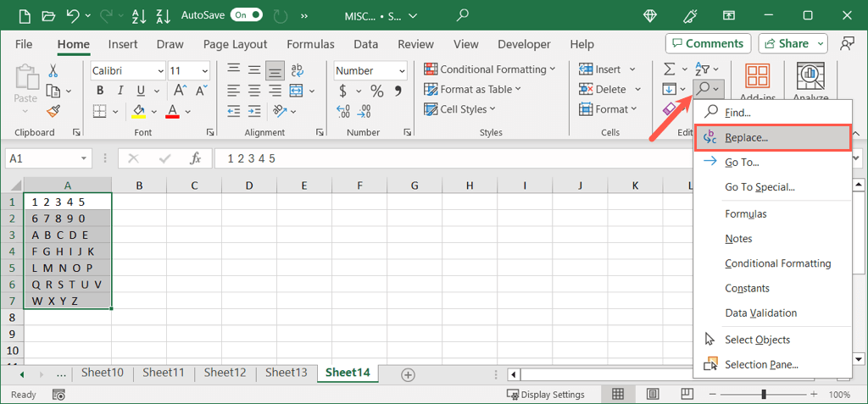Viewport: 868px width, 404px height.
Task: Click the AutoSum sigma icon
Action: pos(670,69)
